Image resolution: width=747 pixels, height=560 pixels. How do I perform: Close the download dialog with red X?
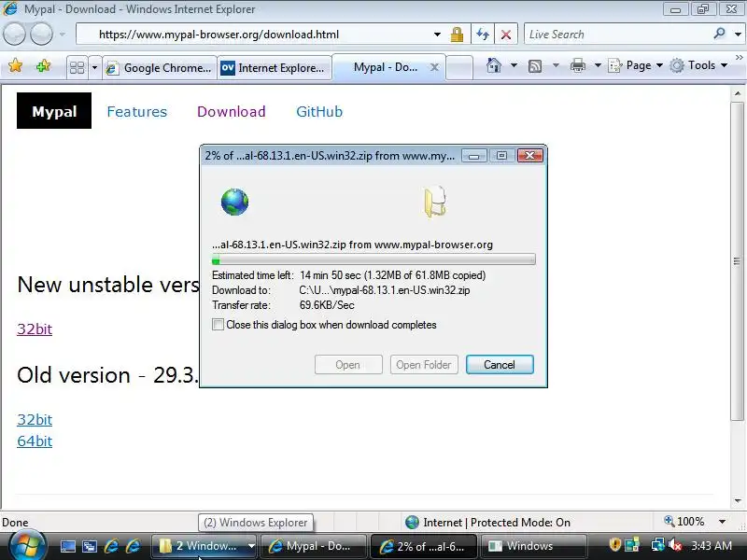[529, 156]
